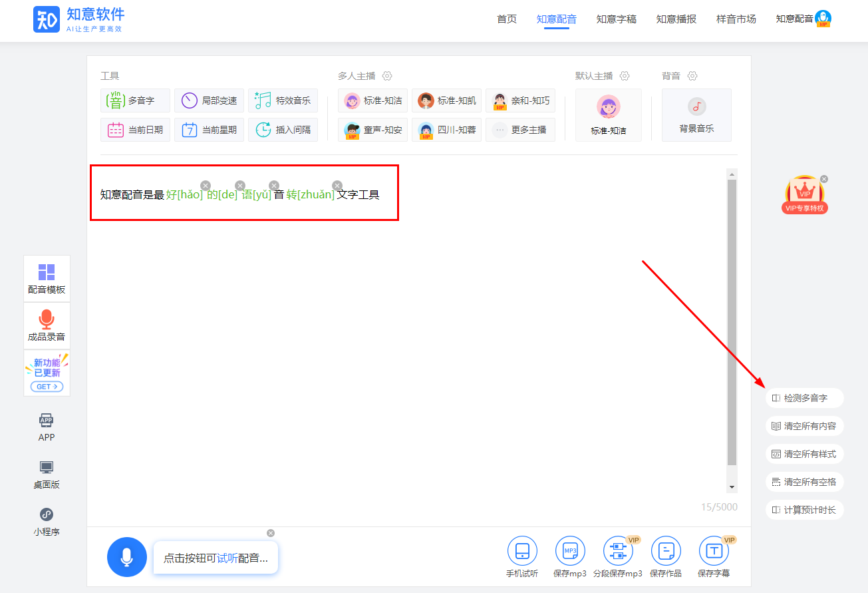Switch to the 知意字稿 tab

[x=616, y=19]
